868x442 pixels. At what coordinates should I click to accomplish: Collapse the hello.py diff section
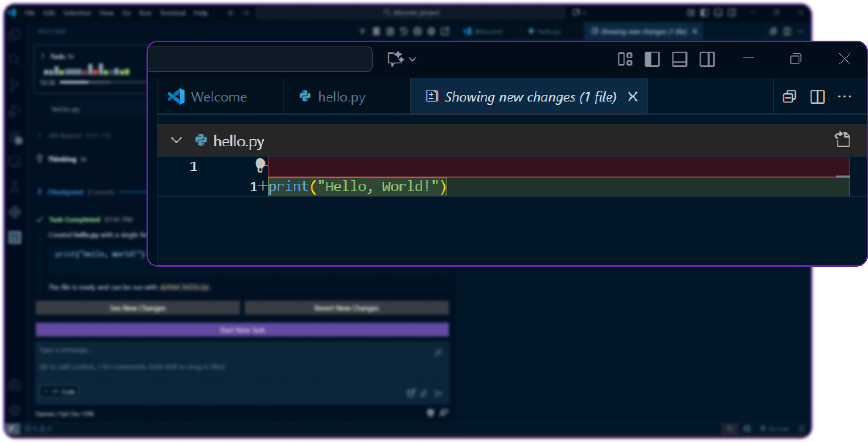pyautogui.click(x=176, y=140)
